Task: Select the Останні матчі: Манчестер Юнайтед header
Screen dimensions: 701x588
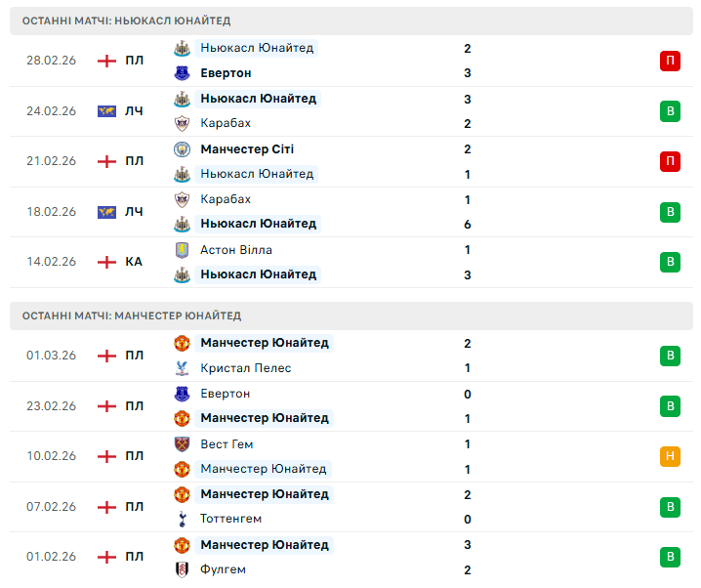Action: click(x=132, y=315)
